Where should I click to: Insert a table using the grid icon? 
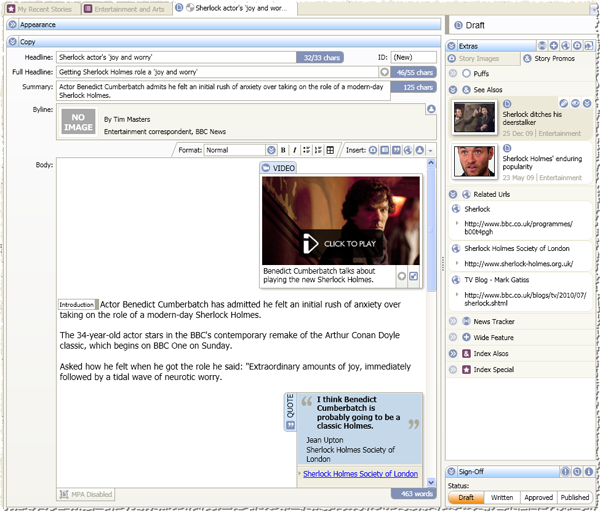[x=330, y=150]
